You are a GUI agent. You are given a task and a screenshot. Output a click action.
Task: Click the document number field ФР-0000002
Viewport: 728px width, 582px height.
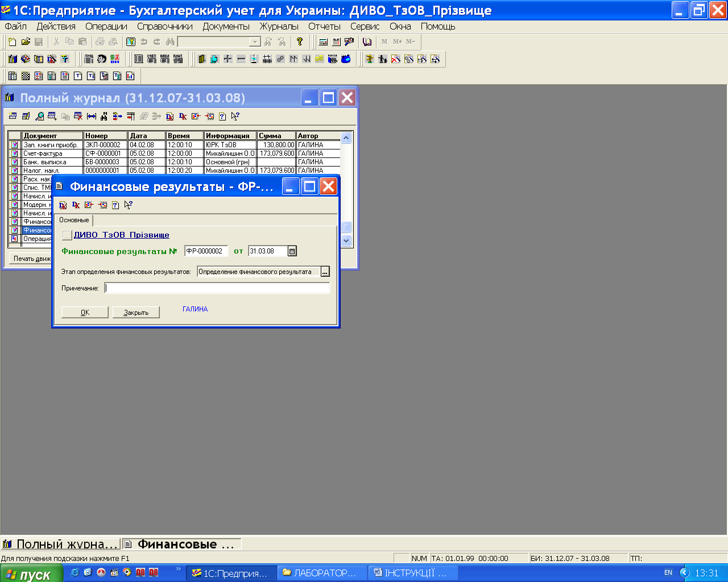click(206, 251)
